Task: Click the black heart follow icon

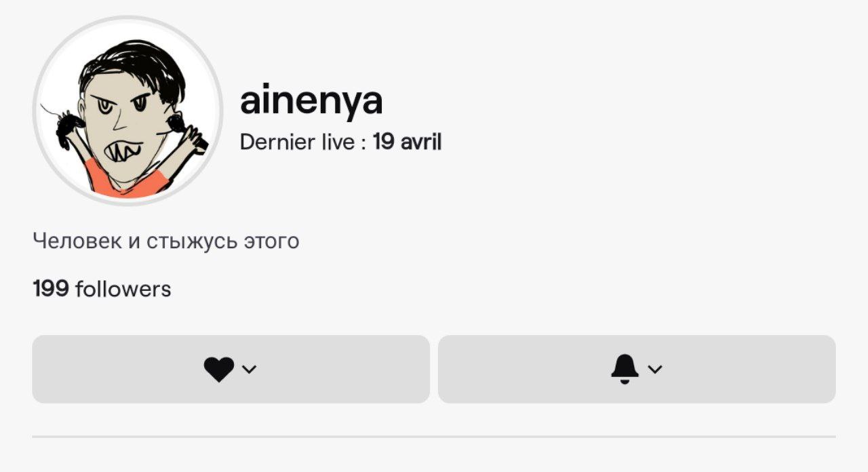Action: 218,370
